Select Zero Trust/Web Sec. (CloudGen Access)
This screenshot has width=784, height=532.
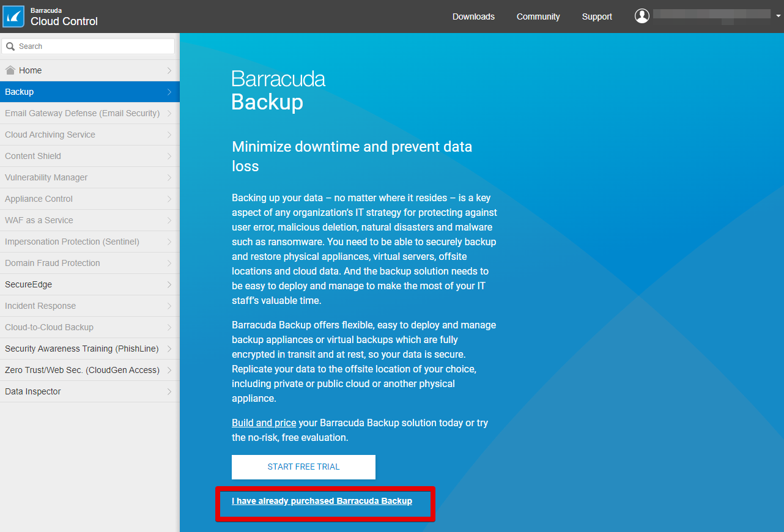(x=90, y=370)
